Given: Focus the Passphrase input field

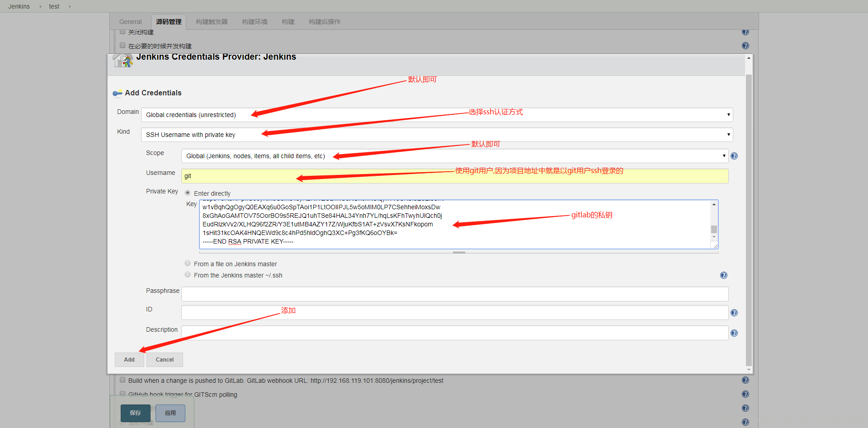Looking at the screenshot, I should tap(455, 294).
